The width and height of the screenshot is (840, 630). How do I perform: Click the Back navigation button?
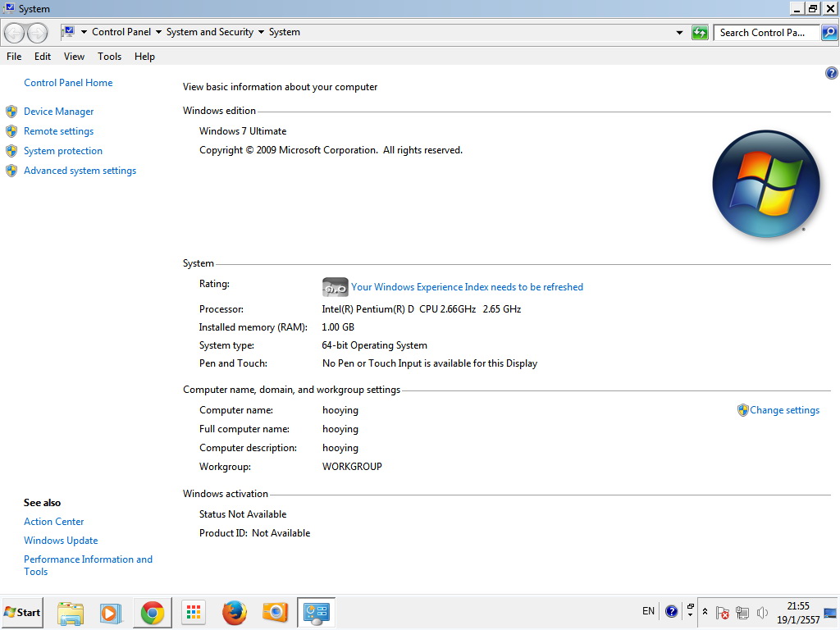click(x=15, y=33)
